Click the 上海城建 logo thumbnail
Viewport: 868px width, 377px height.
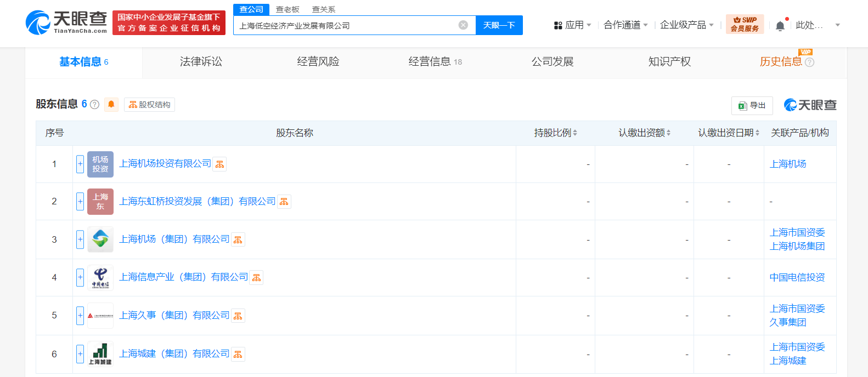point(100,354)
